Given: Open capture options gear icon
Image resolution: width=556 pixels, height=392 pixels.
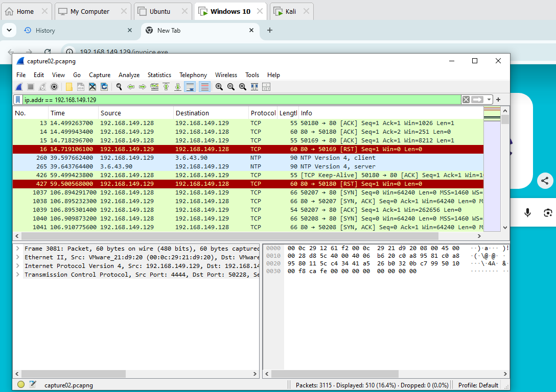Looking at the screenshot, I should (54, 87).
